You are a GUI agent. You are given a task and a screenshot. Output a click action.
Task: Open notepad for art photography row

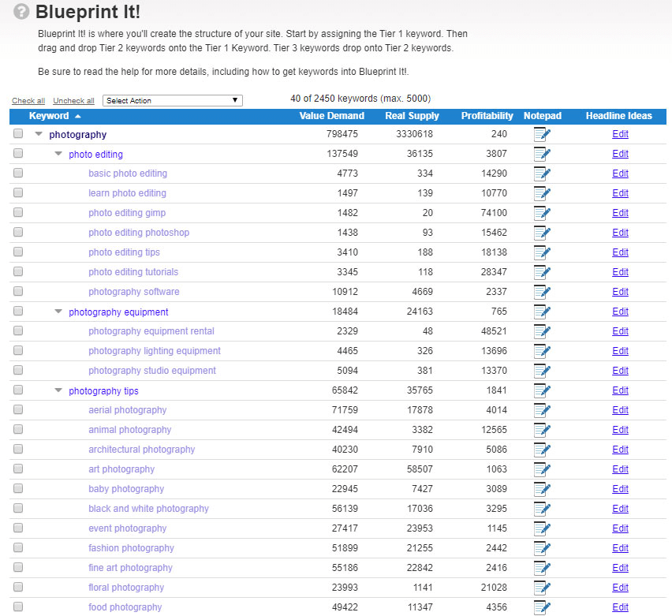pyautogui.click(x=542, y=470)
